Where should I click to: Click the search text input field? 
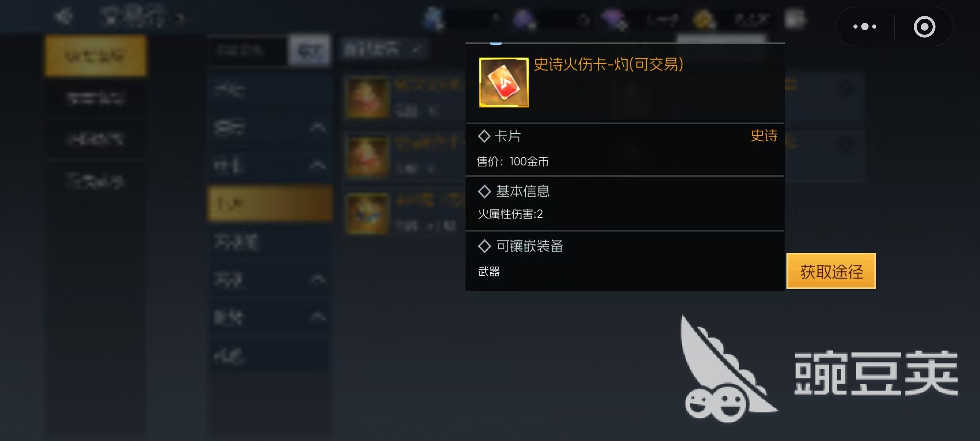[x=248, y=50]
